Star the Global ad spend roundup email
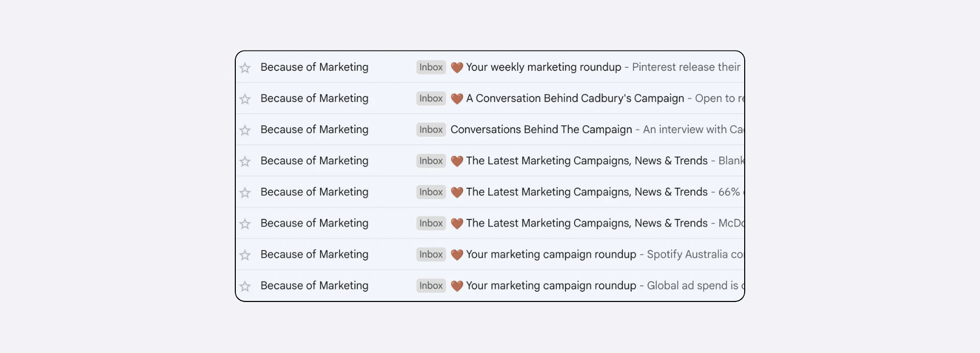Viewport: 980px width, 353px height. pyautogui.click(x=245, y=286)
